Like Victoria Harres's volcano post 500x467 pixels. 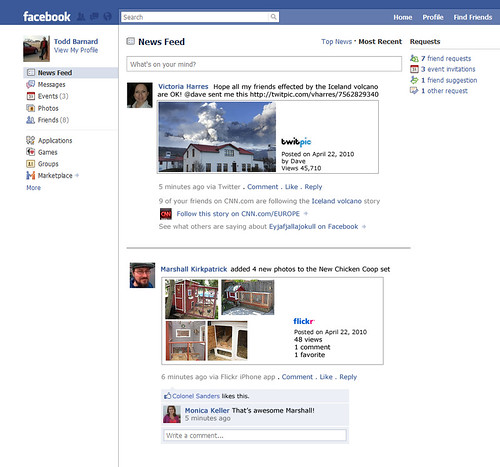(291, 187)
